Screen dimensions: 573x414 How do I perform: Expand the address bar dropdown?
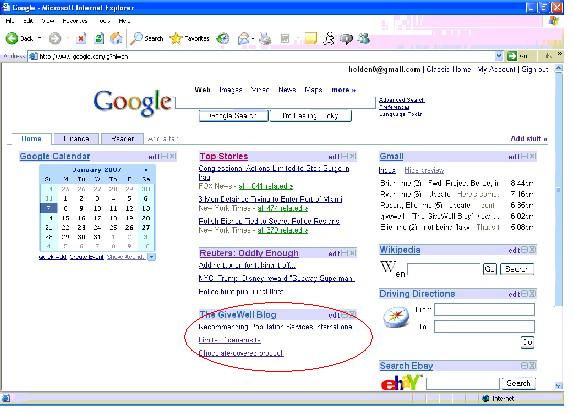point(499,56)
